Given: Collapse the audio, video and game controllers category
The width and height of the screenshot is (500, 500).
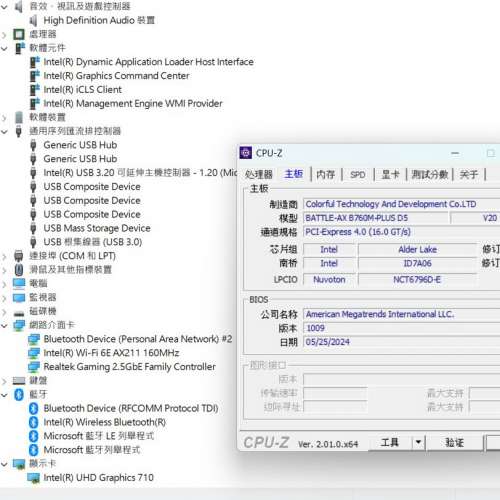Looking at the screenshot, I should click(4, 7).
